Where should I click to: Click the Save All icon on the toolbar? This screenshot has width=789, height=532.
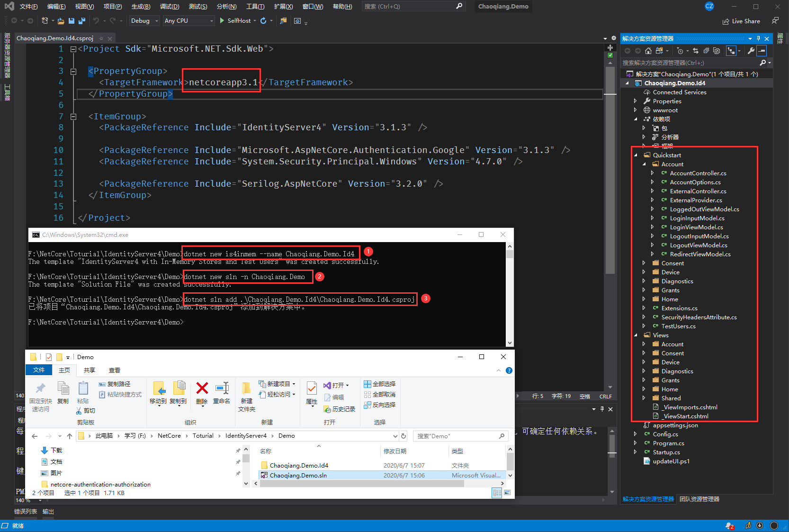pyautogui.click(x=81, y=21)
